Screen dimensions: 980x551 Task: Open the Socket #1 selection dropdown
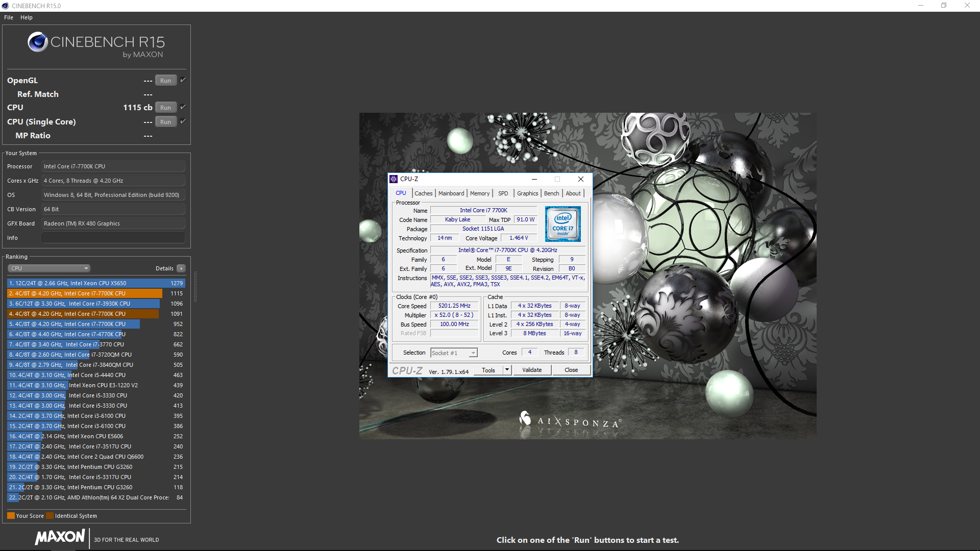pos(454,353)
